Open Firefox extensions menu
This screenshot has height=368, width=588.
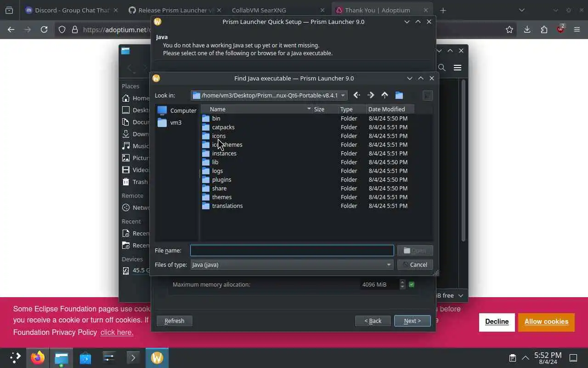tap(544, 29)
